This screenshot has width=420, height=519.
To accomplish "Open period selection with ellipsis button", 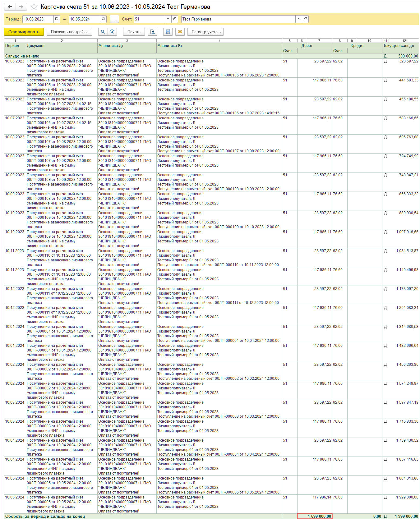I will click(114, 19).
